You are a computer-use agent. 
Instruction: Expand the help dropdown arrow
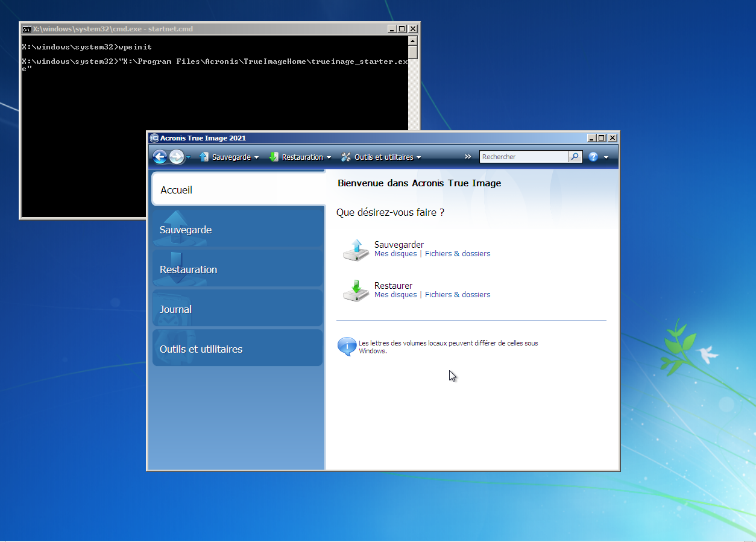606,157
